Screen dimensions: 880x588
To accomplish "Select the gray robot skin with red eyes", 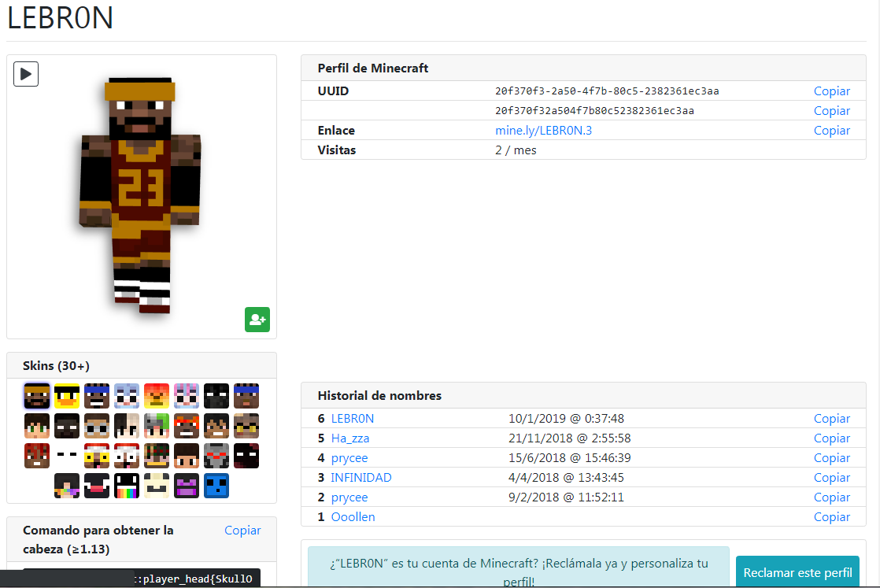I will coord(216,456).
